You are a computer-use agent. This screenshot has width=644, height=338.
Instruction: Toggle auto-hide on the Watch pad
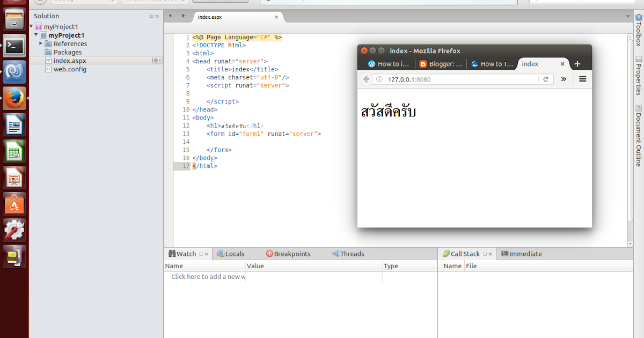(202, 253)
